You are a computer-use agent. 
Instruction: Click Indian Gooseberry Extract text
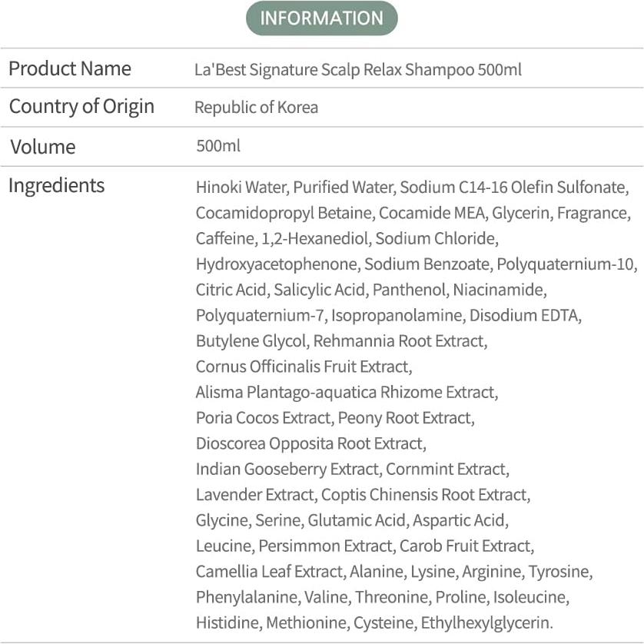(287, 469)
